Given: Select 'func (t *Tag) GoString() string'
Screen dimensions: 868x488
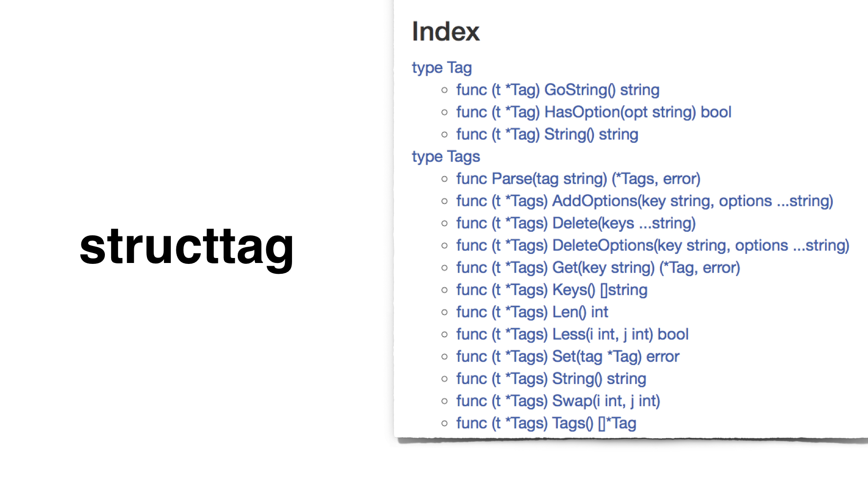Looking at the screenshot, I should pyautogui.click(x=557, y=89).
